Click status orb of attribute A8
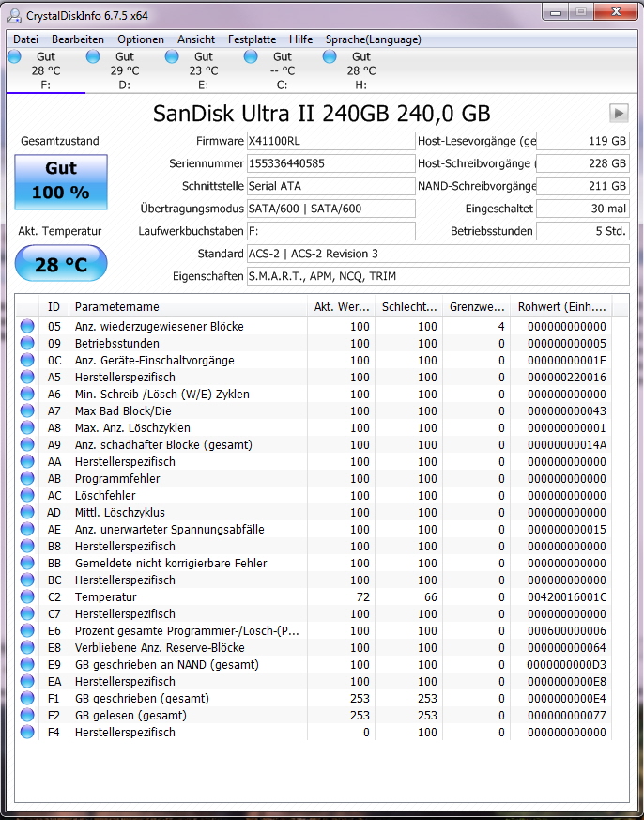644x820 pixels. (x=26, y=427)
